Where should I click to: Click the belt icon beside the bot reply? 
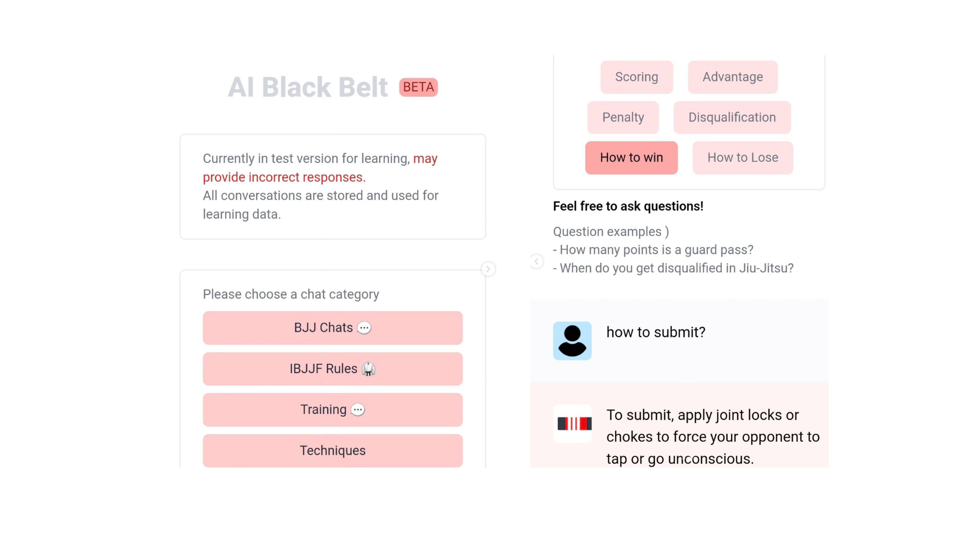(x=572, y=423)
